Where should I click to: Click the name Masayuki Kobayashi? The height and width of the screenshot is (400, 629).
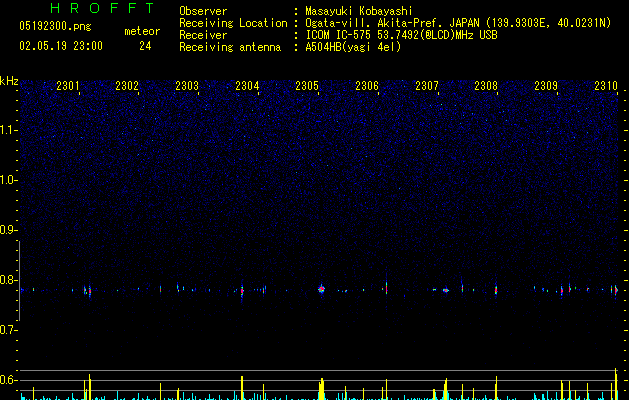point(359,11)
